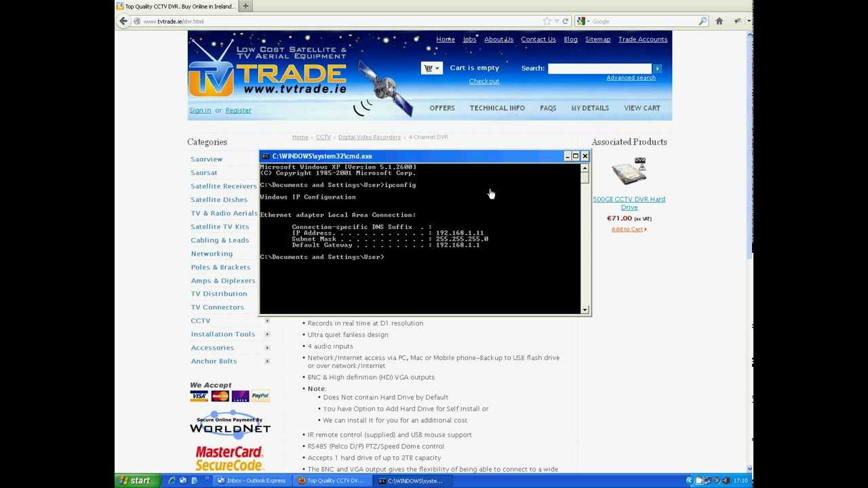Go to the browser Home page icon
Viewport: 868px width, 488px height.
[x=719, y=21]
